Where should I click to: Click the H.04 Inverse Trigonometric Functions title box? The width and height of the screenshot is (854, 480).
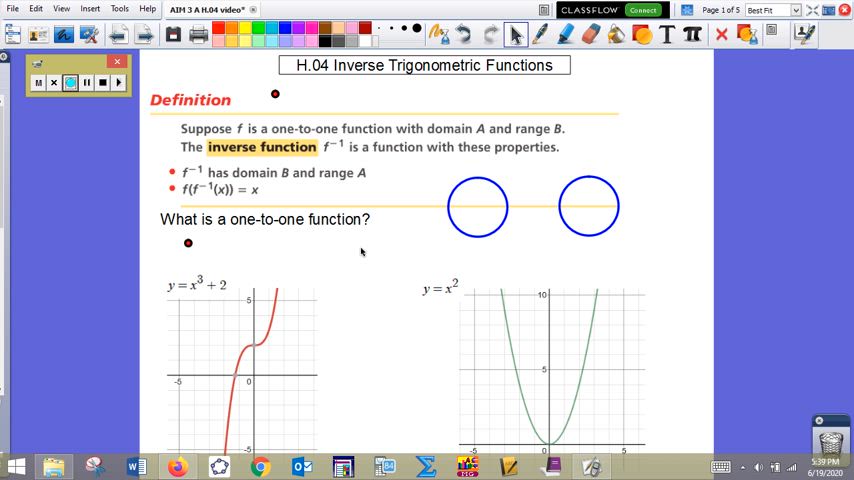tap(425, 65)
